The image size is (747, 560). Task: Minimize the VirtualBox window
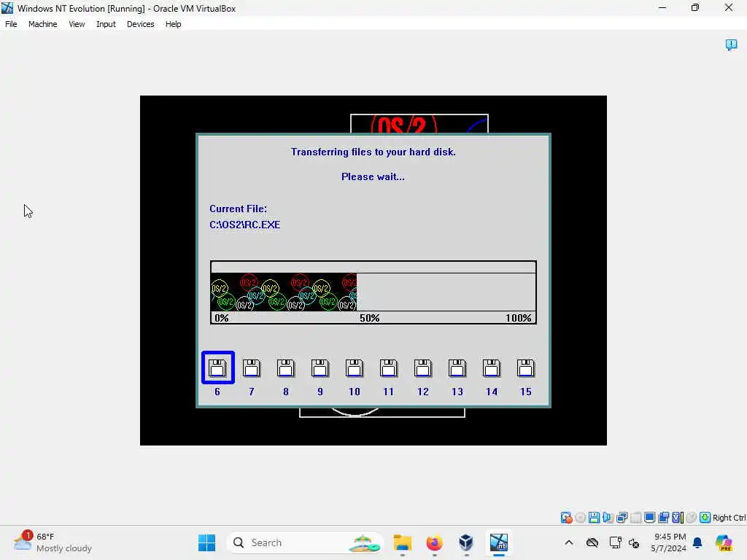[x=662, y=7]
